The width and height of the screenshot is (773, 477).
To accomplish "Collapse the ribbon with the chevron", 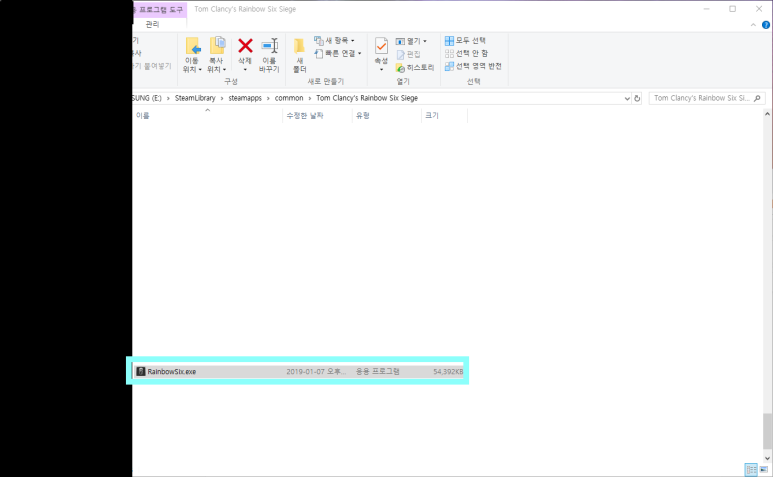I will (x=753, y=25).
